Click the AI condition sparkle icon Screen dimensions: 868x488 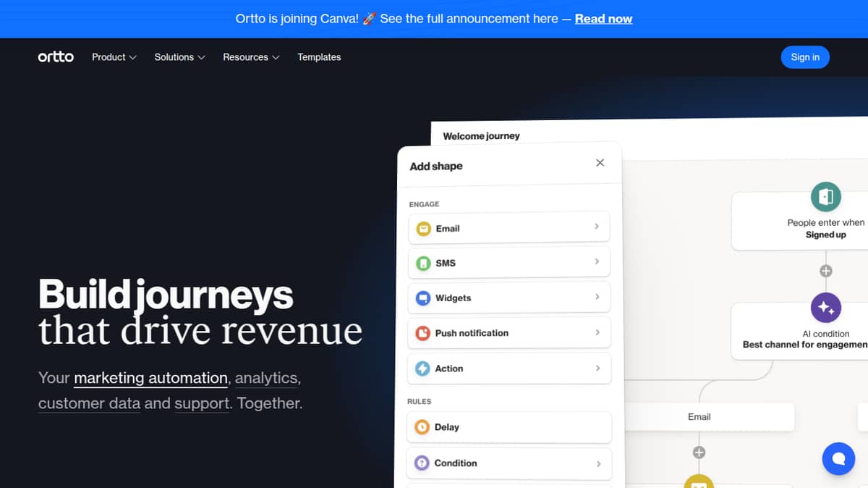[x=825, y=308]
